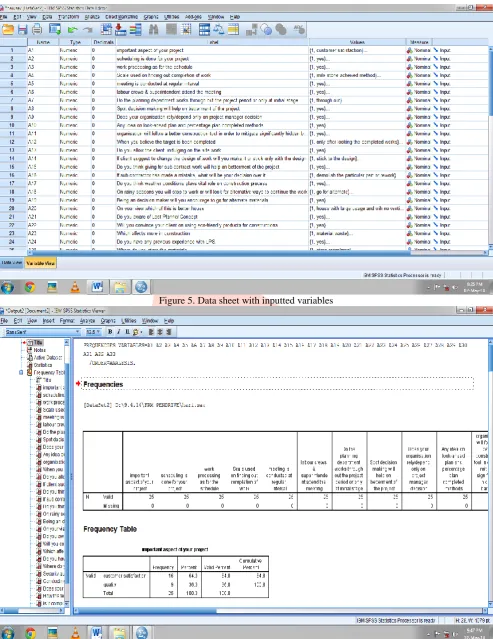The image size is (493, 639).
Task: Select the Statistics item in outline pane
Action: [43, 365]
